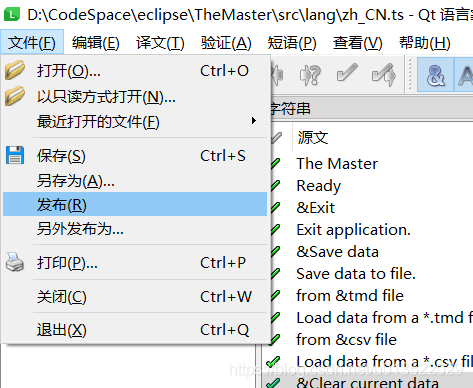This screenshot has height=388, width=473.
Task: Toggle the accelerator (&) validation icon
Action: point(435,75)
